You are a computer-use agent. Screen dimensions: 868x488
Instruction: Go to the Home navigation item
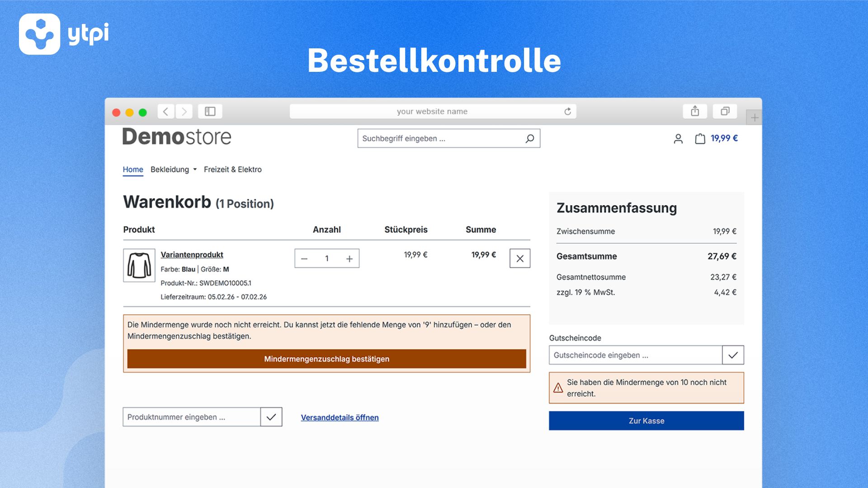(133, 169)
